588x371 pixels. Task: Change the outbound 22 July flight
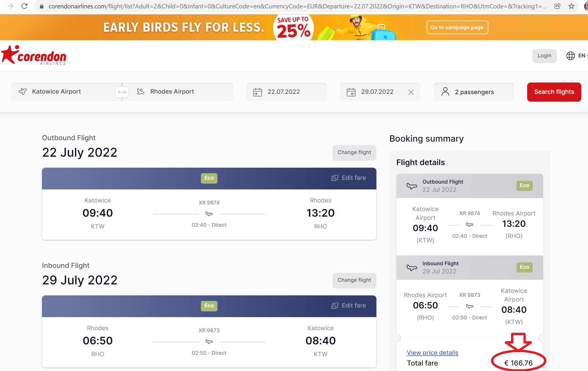(354, 152)
